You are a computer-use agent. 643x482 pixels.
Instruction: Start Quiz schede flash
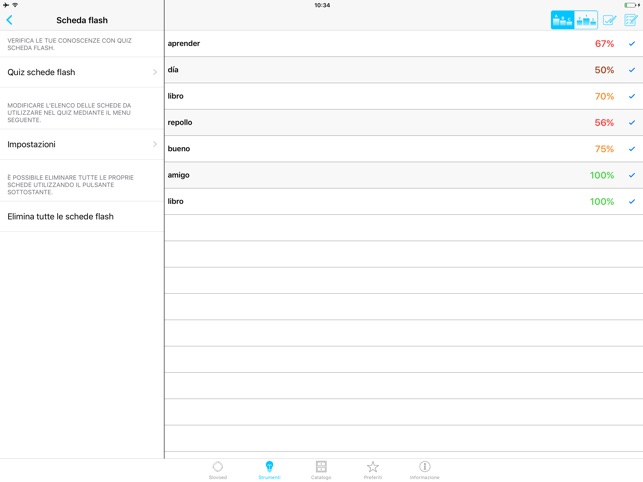pos(82,72)
